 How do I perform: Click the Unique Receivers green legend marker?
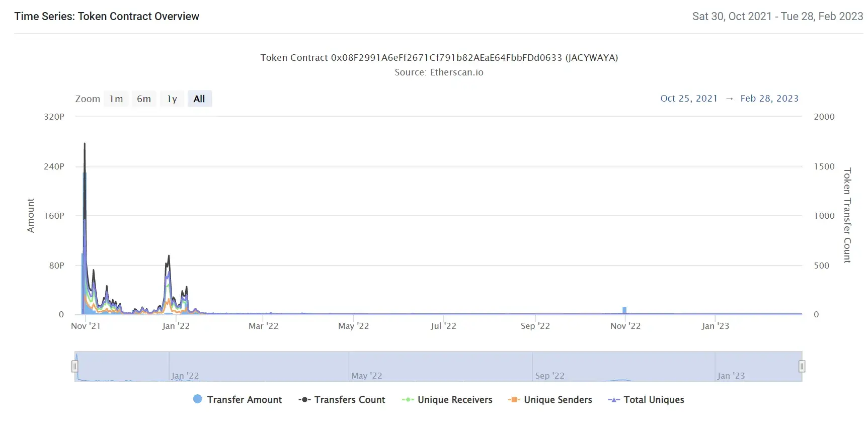[x=408, y=400]
